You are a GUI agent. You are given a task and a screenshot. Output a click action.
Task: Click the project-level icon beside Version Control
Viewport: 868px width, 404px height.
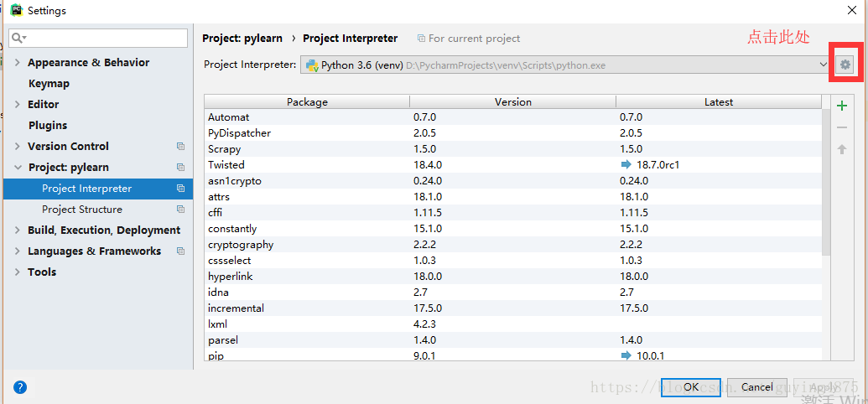tap(180, 147)
